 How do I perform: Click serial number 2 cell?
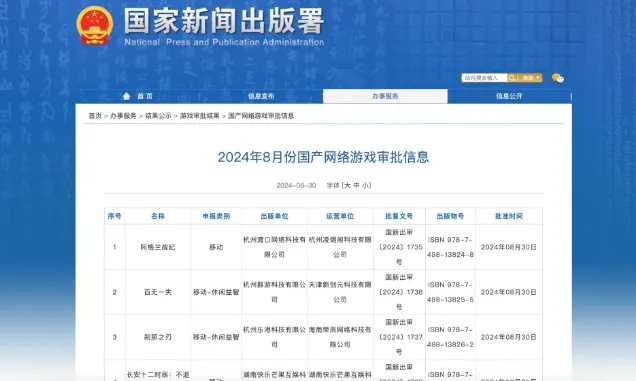114,292
